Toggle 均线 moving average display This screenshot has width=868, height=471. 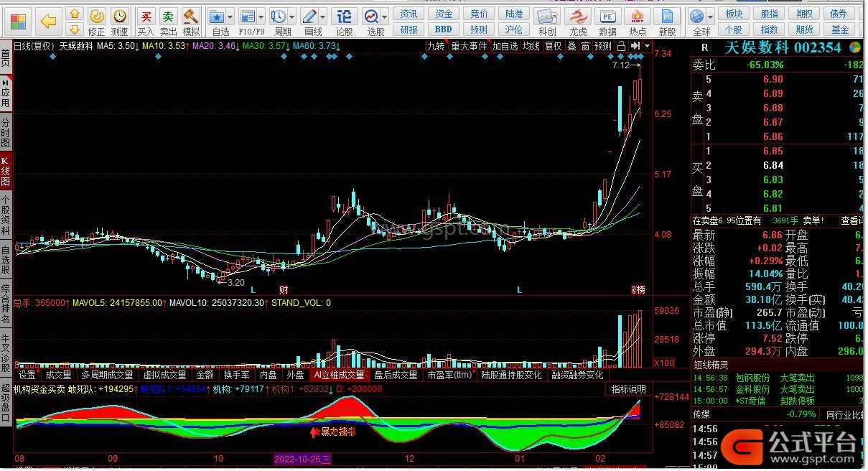(531, 46)
